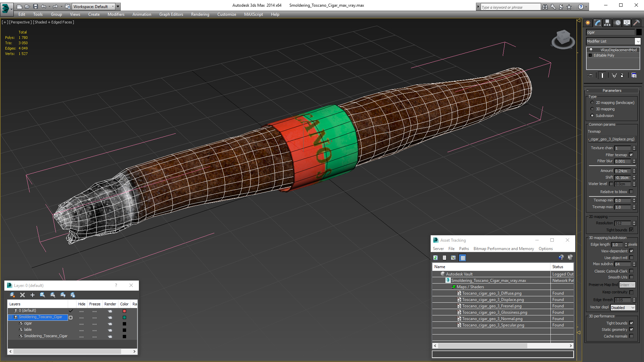
Task: Click the Name column header in Asset Tracking
Action: pyautogui.click(x=491, y=267)
